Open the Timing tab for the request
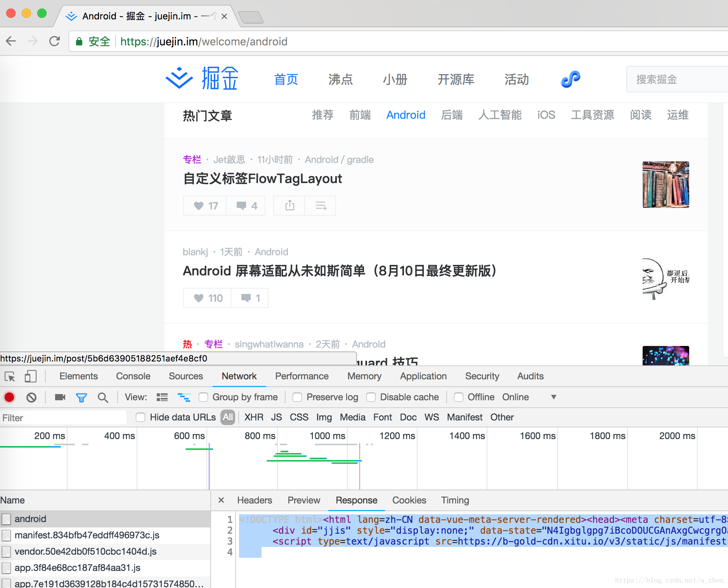The height and width of the screenshot is (588, 728). coord(455,500)
